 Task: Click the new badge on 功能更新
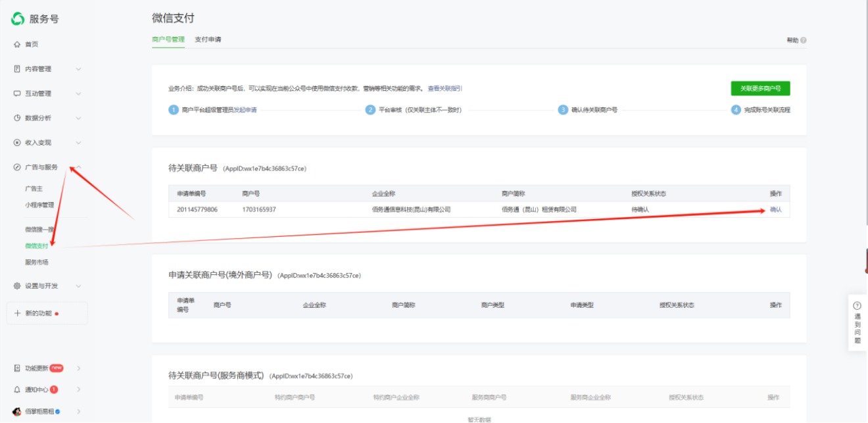[57, 368]
